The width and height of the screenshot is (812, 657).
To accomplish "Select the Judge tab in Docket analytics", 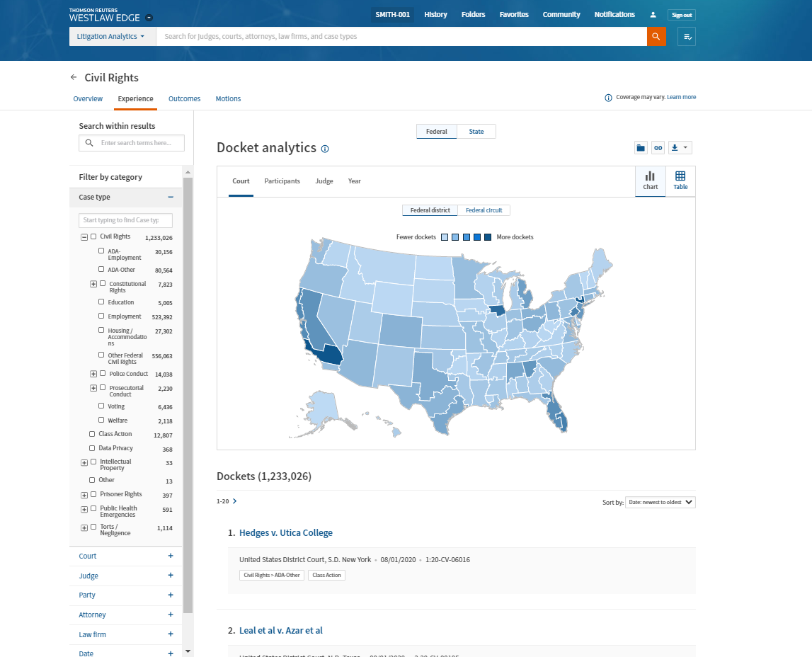I will (324, 181).
